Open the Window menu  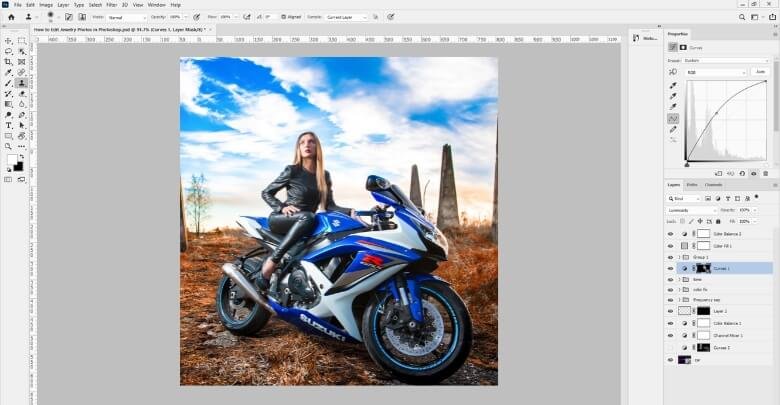point(156,4)
